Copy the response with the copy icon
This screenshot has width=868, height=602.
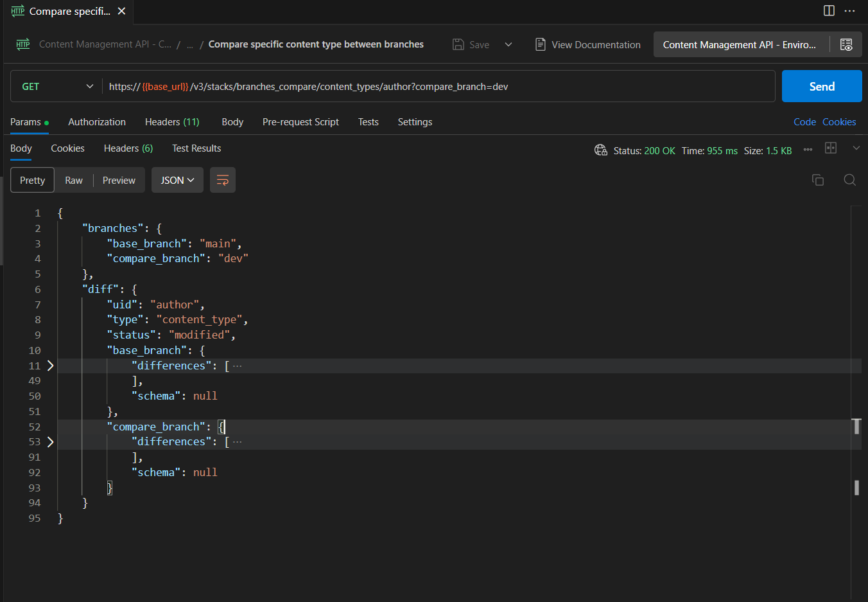pyautogui.click(x=818, y=180)
